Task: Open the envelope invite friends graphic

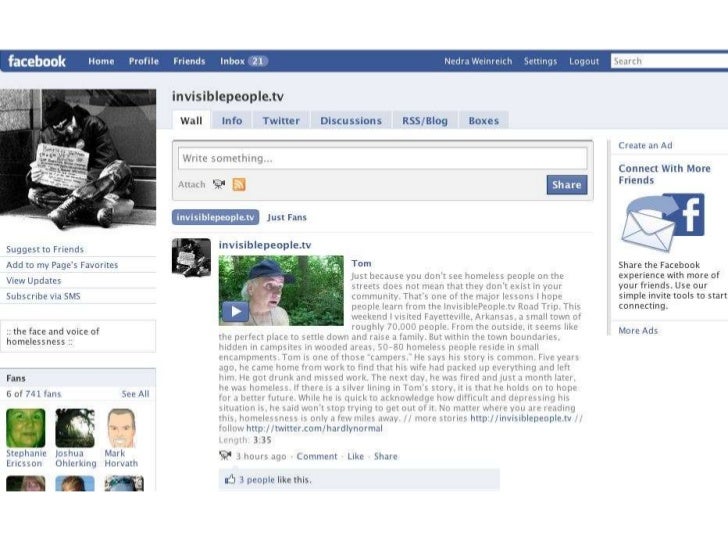Action: click(x=663, y=222)
